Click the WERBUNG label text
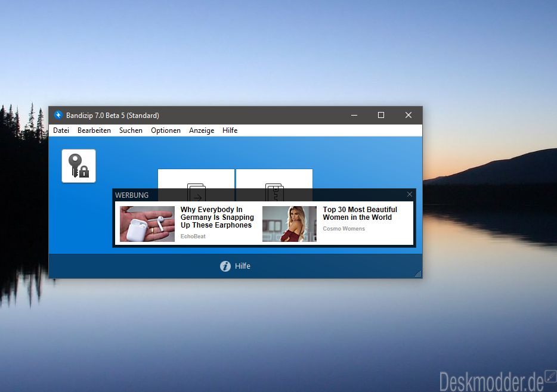Image resolution: width=557 pixels, height=392 pixels. coord(132,195)
